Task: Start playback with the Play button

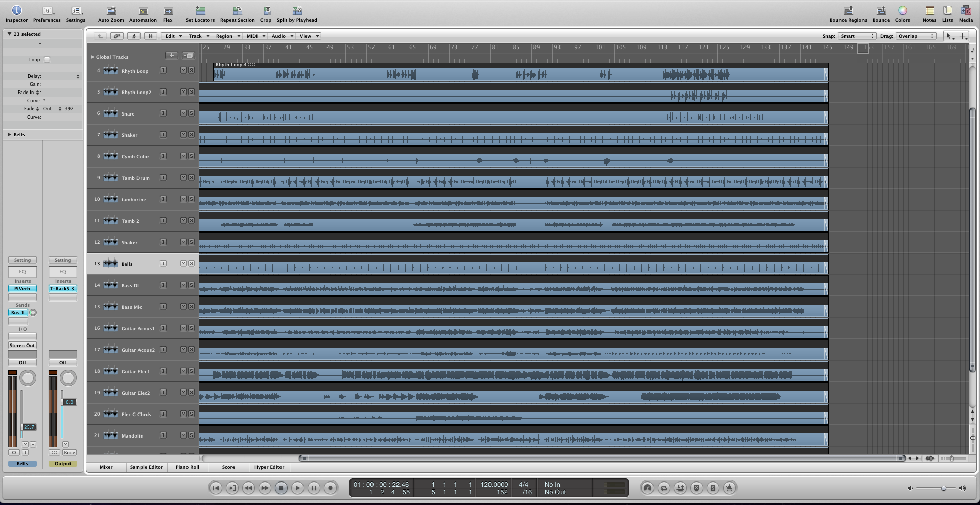Action: coord(297,488)
